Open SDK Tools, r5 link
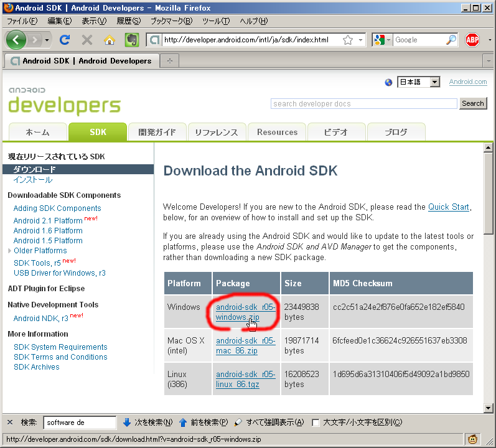Screen dimensions: 496x448 [37, 263]
